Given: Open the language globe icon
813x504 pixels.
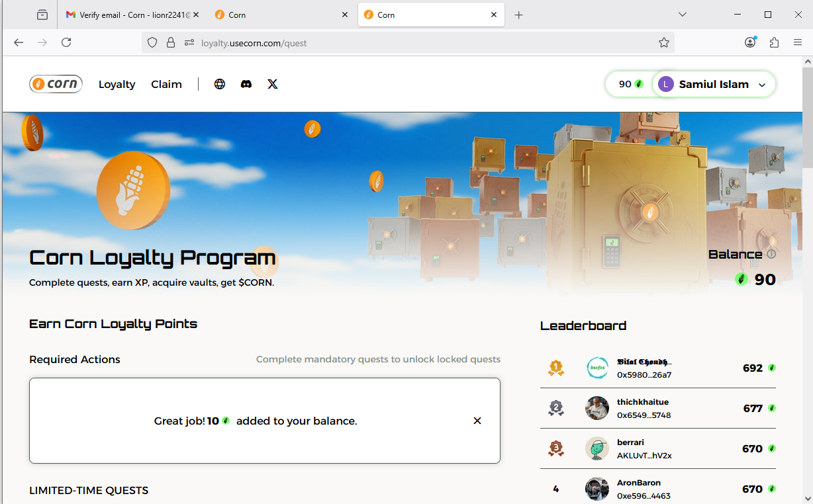Looking at the screenshot, I should 220,84.
